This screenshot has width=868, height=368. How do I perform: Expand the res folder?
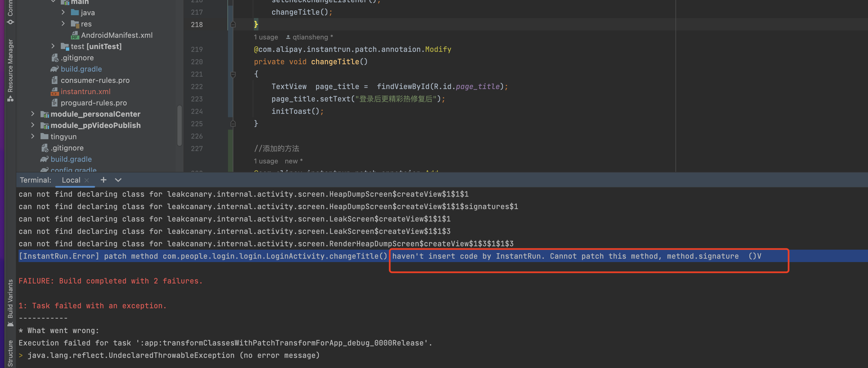coord(63,24)
